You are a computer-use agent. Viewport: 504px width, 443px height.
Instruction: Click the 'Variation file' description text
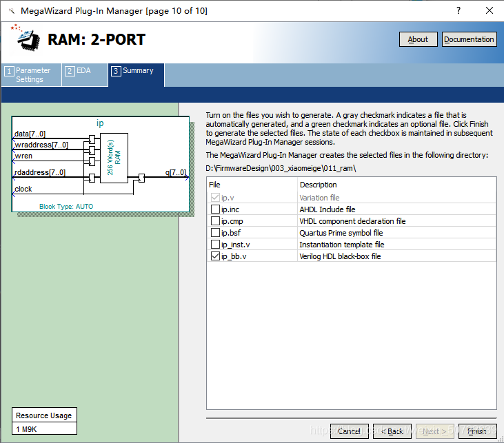(319, 198)
